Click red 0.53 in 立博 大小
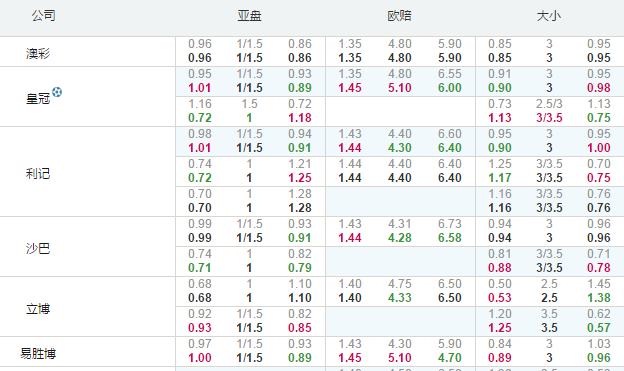Viewport: 624px width, 371px height. click(500, 298)
